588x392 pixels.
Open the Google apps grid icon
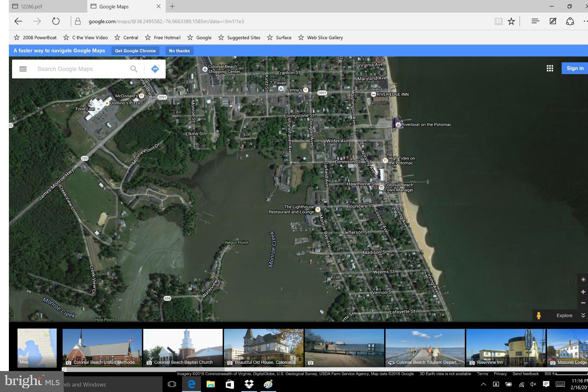550,68
